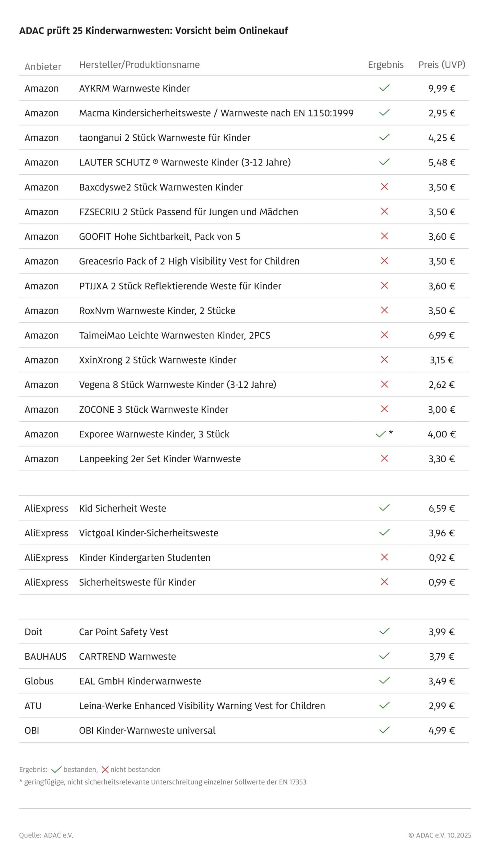The width and height of the screenshot is (490, 868).
Task: Click the red X in the legend
Action: pyautogui.click(x=105, y=769)
